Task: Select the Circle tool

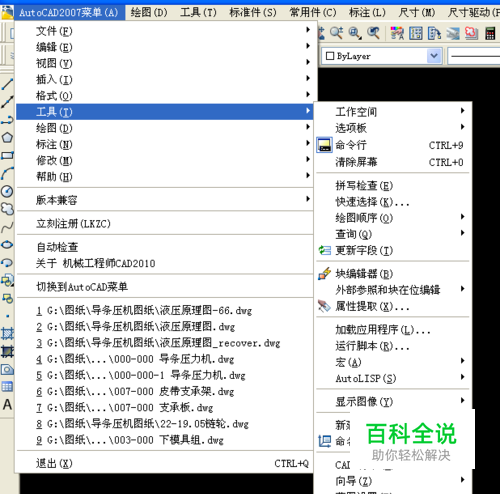Action: click(7, 191)
